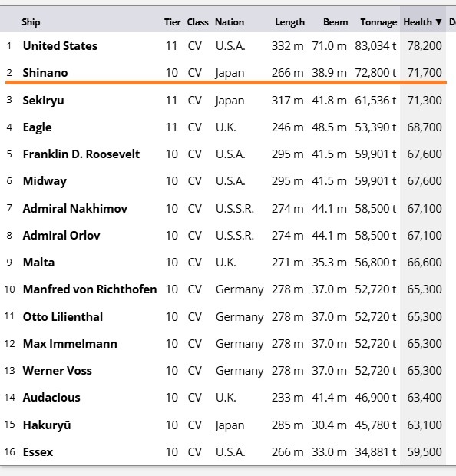Open the Essex ship entry
This screenshot has width=456, height=476.
coord(38,452)
